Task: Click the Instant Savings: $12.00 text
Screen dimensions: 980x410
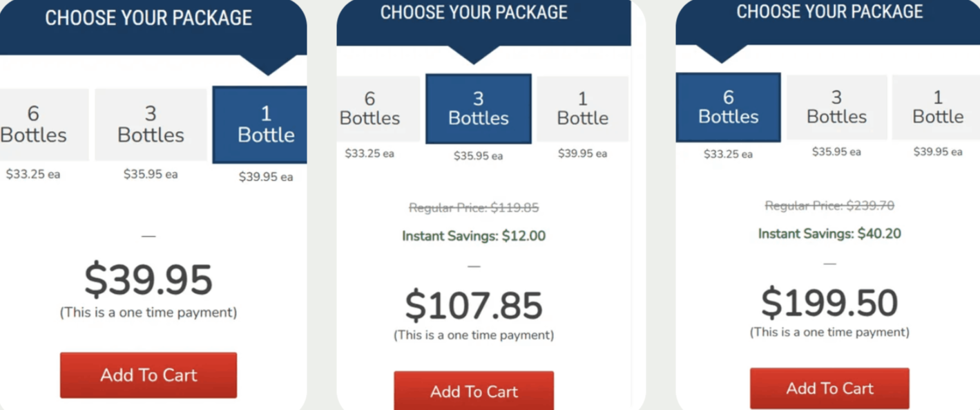Action: point(474,236)
